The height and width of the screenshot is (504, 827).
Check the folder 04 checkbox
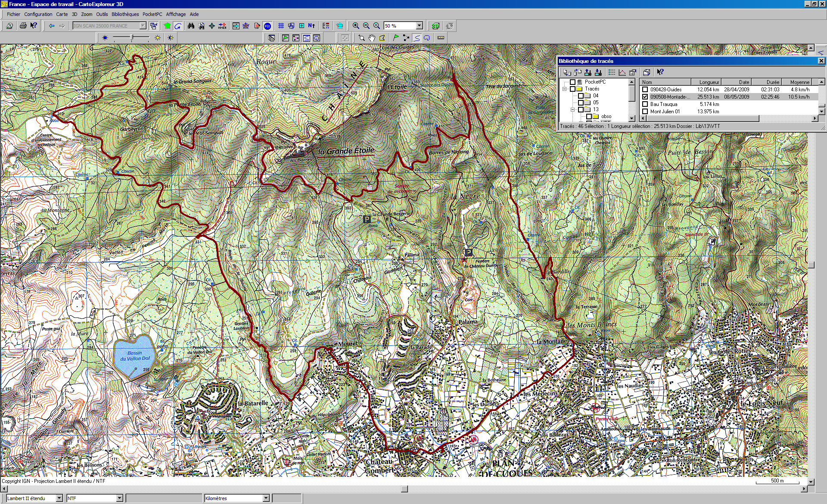pyautogui.click(x=581, y=96)
